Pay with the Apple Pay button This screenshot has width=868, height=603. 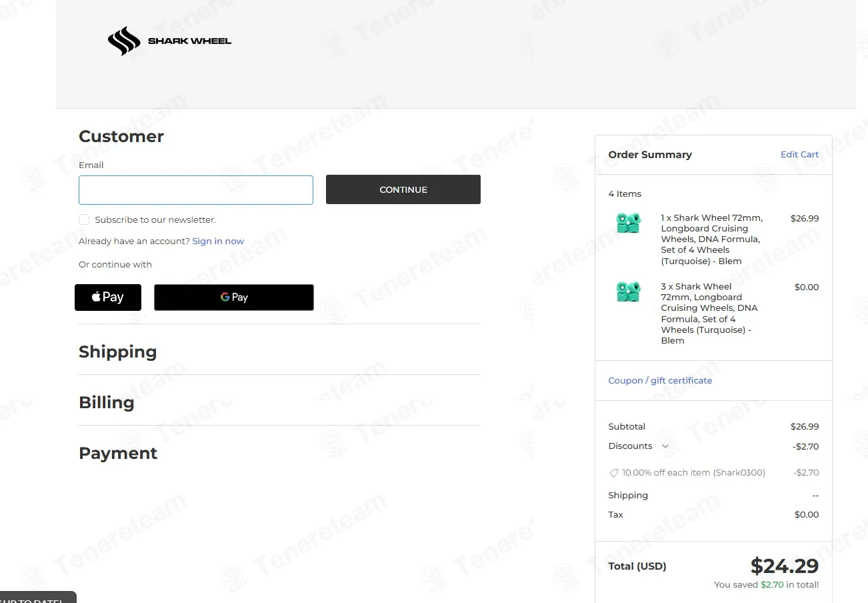click(x=108, y=297)
